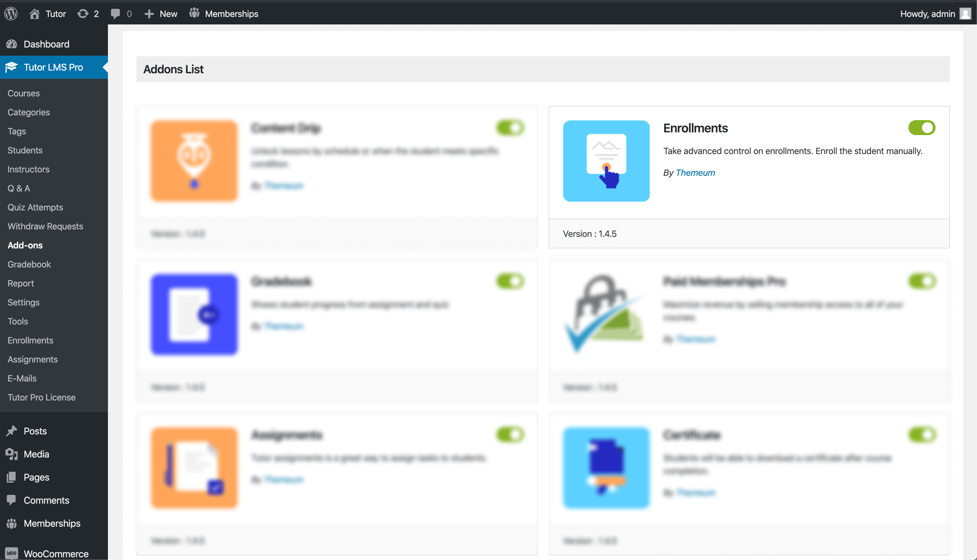
Task: Click the plus New icon
Action: 149,14
